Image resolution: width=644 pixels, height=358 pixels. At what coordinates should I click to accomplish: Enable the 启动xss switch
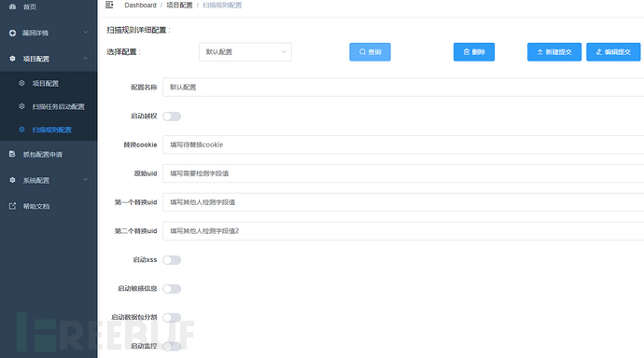(x=172, y=260)
